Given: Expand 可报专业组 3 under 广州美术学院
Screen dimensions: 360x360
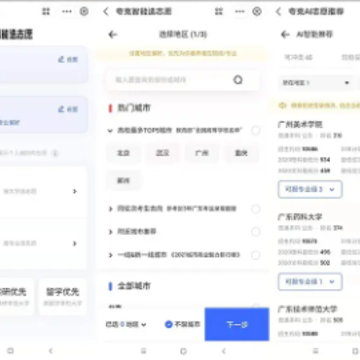Looking at the screenshot, I should click(x=310, y=189).
